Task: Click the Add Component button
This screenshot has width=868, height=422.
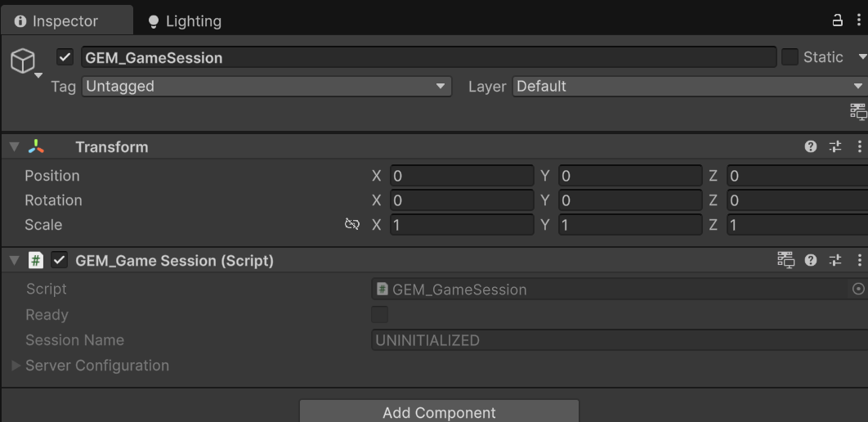Action: click(439, 412)
